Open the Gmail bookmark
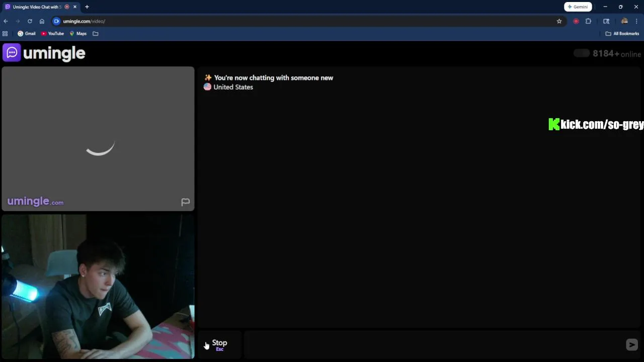 point(27,34)
